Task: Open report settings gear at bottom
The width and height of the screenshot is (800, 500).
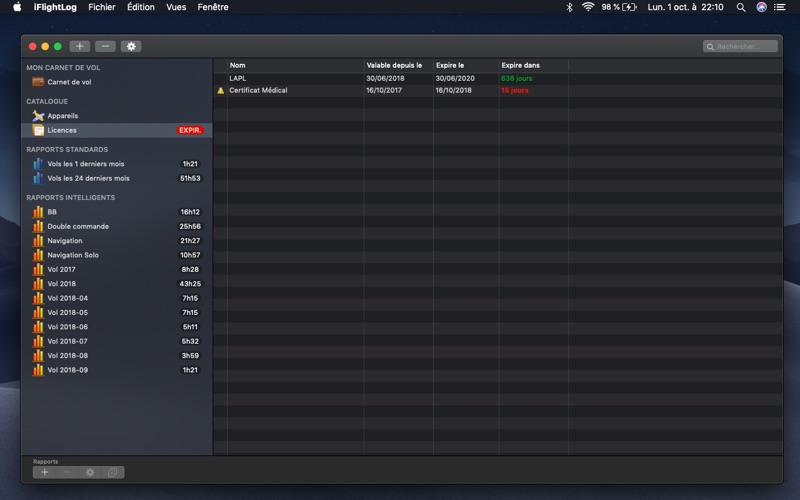Action: point(90,472)
